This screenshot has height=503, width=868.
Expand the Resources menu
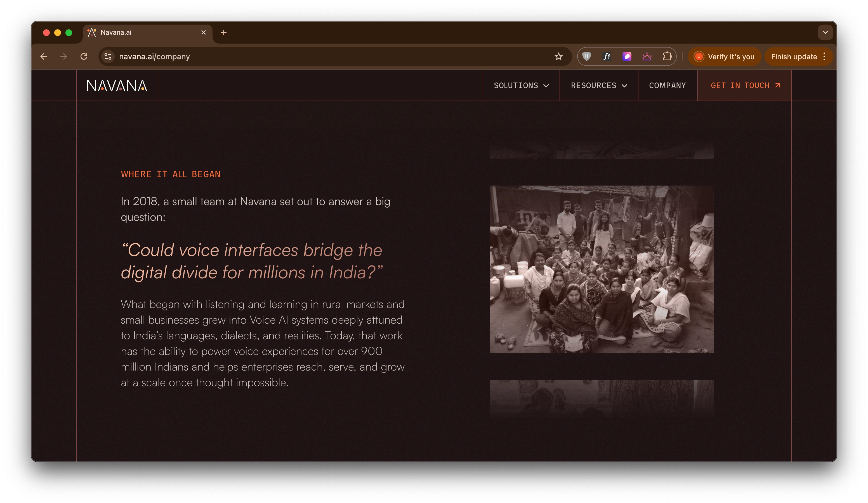(599, 86)
